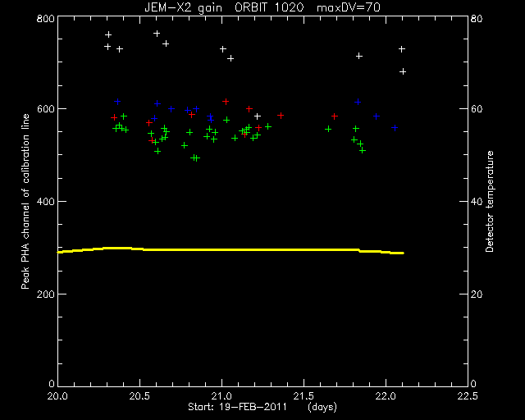Click the 21.0 tick label on x-axis
This screenshot has width=525, height=420.
point(222,396)
